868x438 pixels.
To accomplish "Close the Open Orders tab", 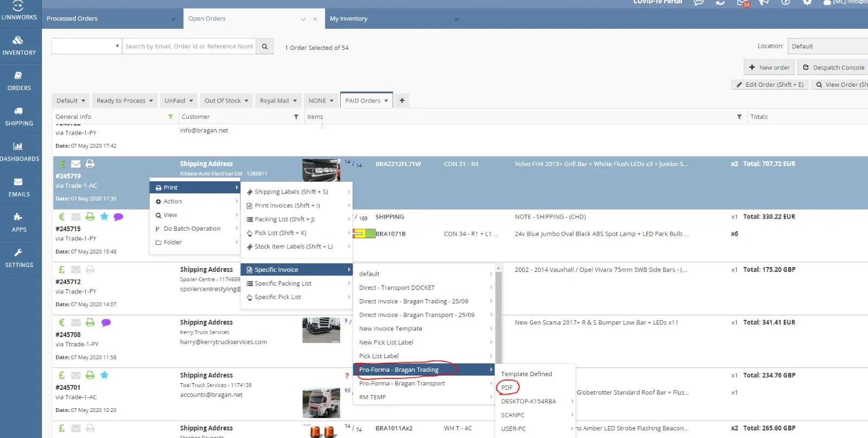I will pos(315,19).
